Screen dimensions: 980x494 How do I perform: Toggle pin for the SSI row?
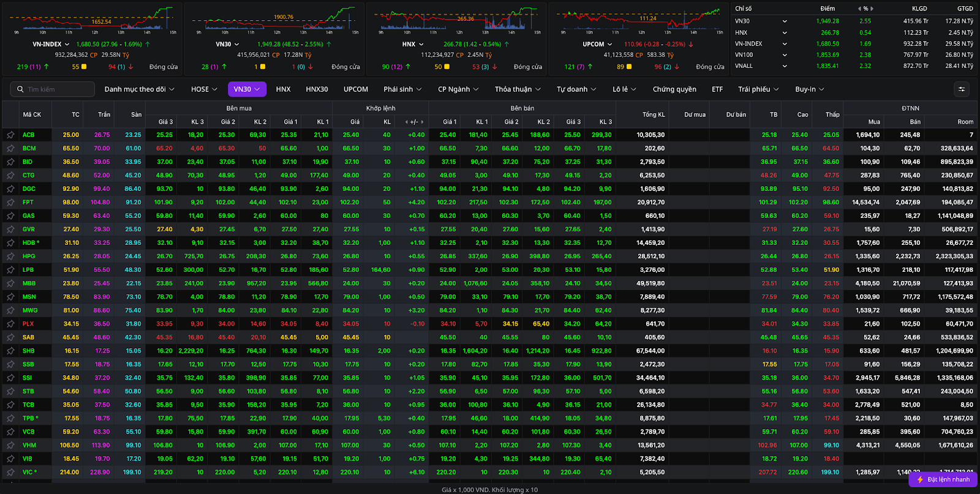tap(10, 378)
